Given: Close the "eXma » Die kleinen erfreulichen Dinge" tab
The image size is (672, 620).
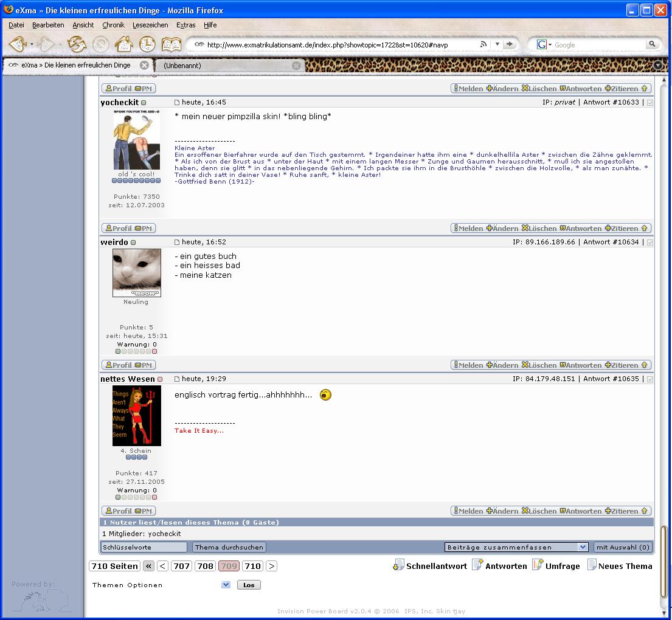Looking at the screenshot, I should pyautogui.click(x=144, y=65).
